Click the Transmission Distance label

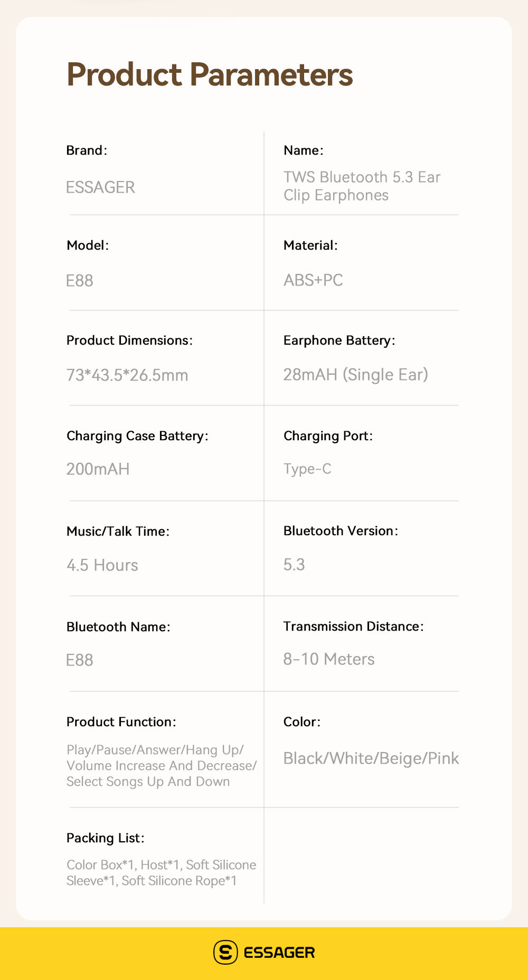(x=353, y=626)
